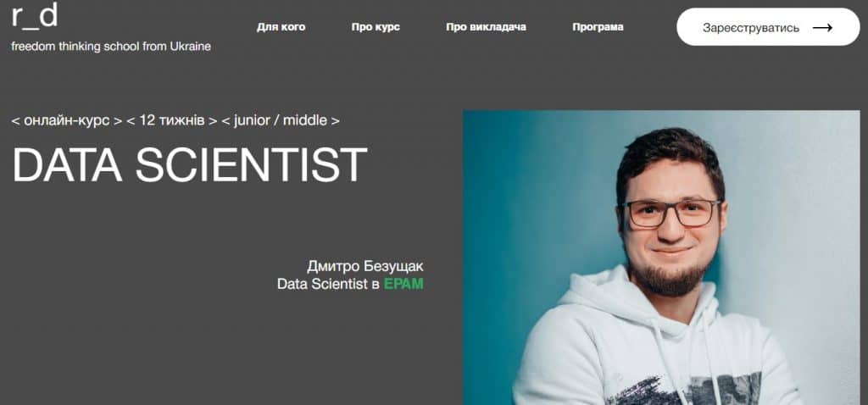The width and height of the screenshot is (868, 405).
Task: Jump to the Програма section
Action: (x=598, y=27)
